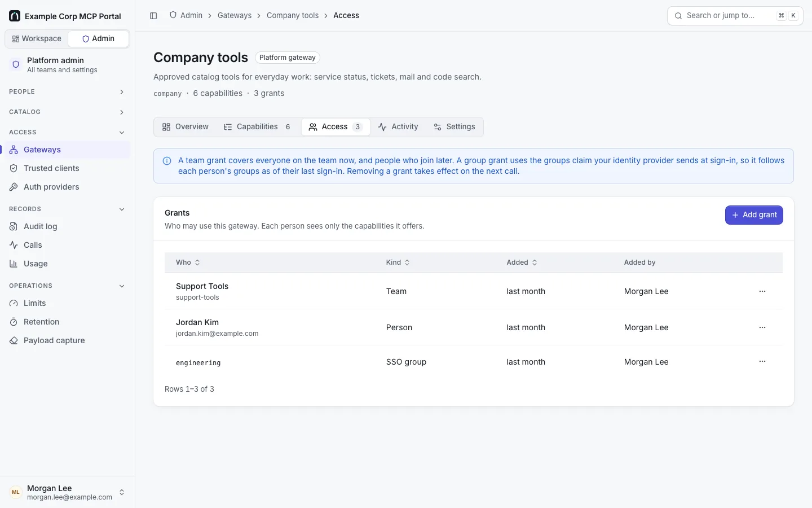Click the Add grant button

[x=754, y=215]
